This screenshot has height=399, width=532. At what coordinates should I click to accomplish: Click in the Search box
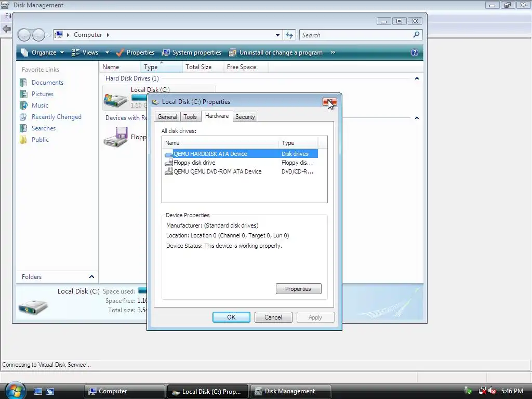pos(355,35)
